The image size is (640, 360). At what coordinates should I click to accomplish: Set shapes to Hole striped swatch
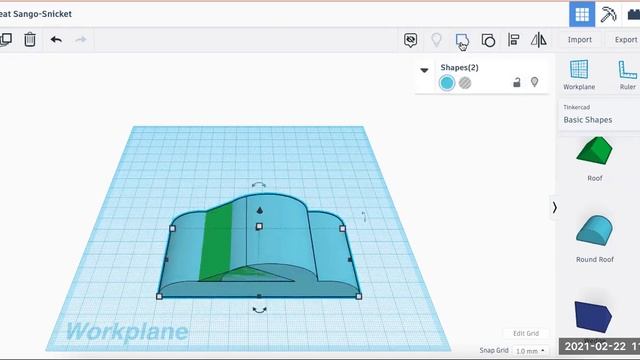465,83
